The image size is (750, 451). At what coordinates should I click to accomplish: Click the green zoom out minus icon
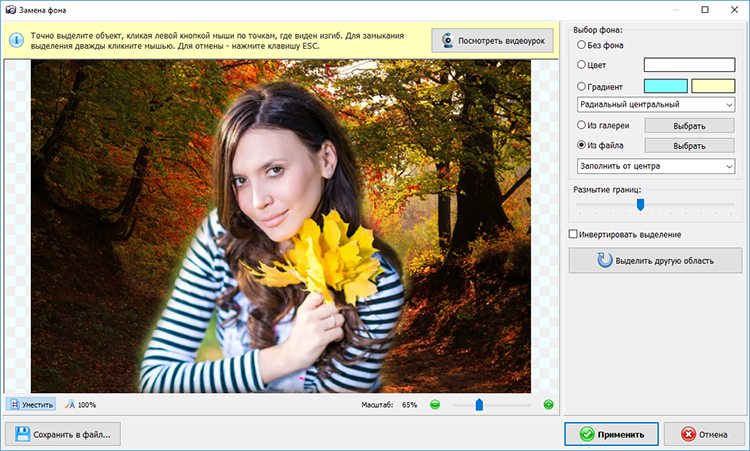(x=435, y=405)
